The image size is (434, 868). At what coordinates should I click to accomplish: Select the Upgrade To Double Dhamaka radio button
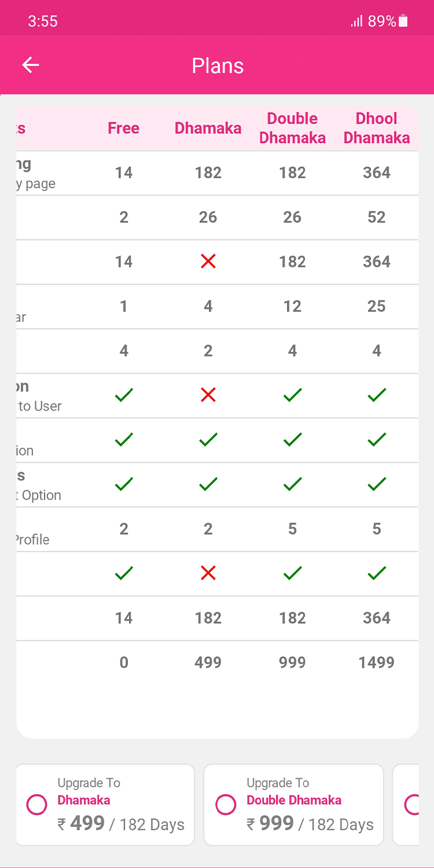226,804
